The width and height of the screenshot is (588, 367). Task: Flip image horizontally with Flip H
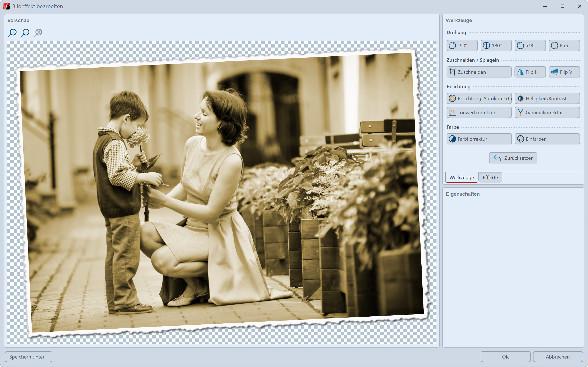(x=530, y=72)
